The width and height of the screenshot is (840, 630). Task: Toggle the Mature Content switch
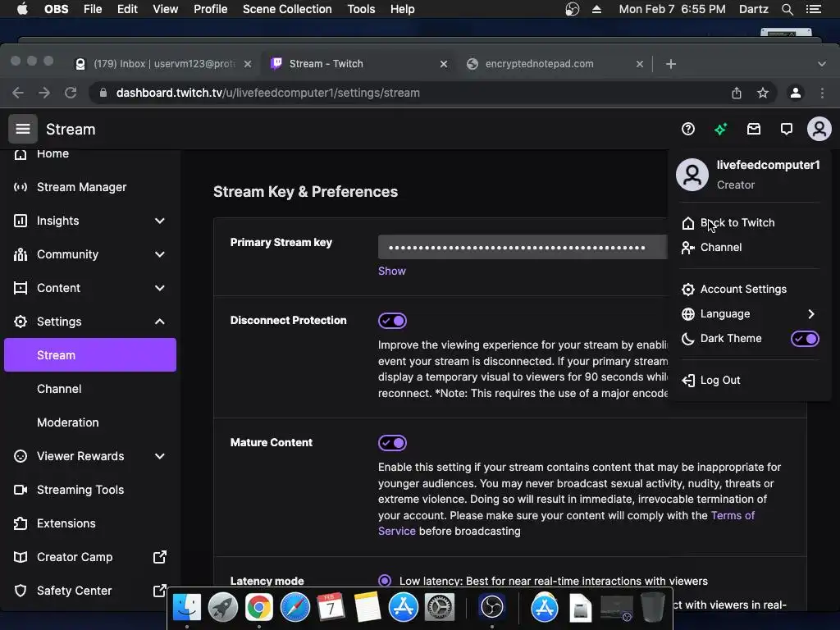pyautogui.click(x=392, y=443)
